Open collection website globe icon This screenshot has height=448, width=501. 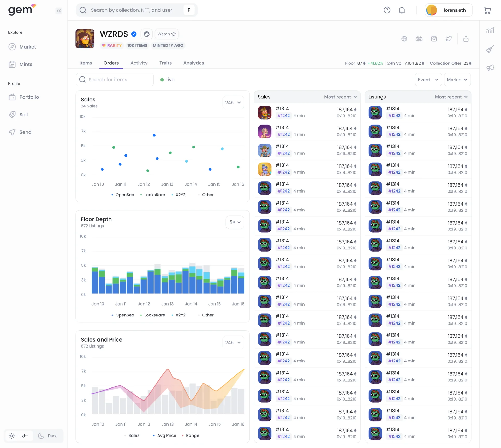(x=404, y=39)
